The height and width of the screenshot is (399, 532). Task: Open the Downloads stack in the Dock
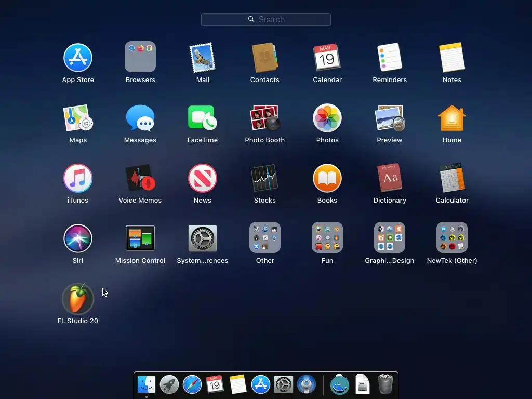(x=339, y=385)
